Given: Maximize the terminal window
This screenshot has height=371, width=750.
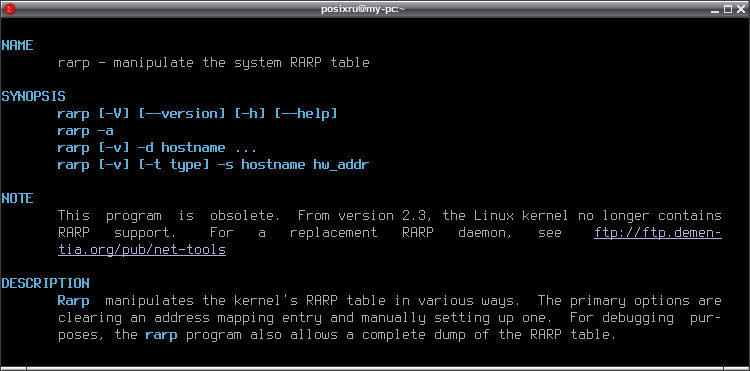Looking at the screenshot, I should point(728,9).
